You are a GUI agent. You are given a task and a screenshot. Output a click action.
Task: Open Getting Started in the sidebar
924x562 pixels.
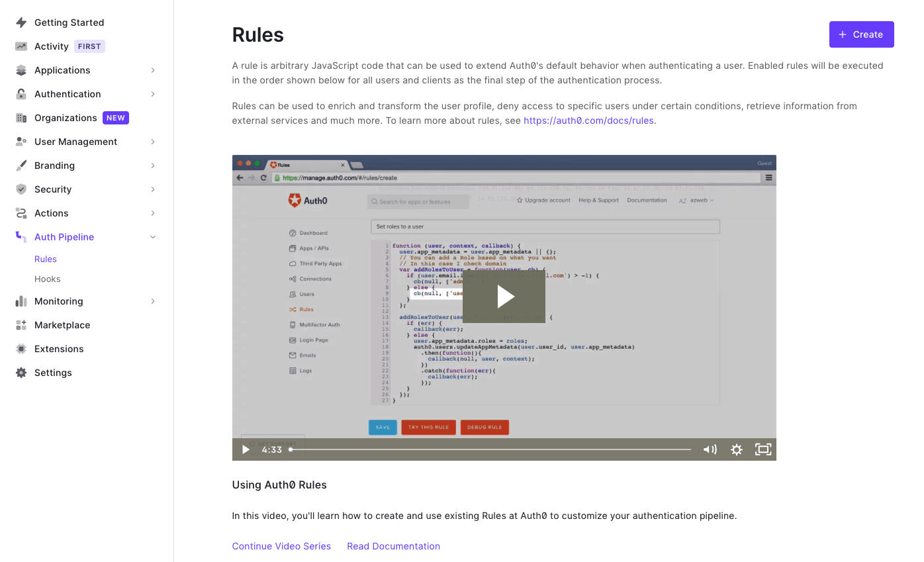[69, 23]
